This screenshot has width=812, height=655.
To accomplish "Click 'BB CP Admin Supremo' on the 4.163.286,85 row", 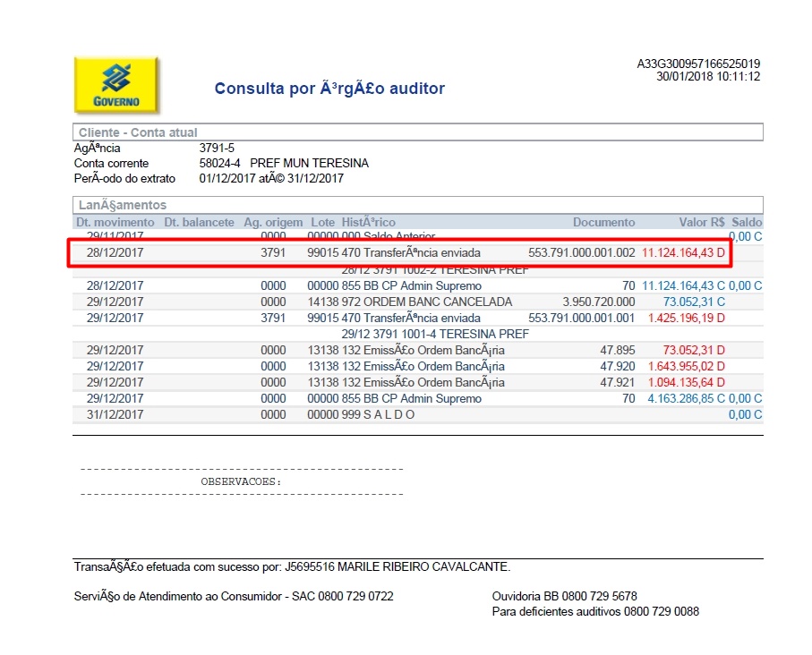I will point(423,399).
